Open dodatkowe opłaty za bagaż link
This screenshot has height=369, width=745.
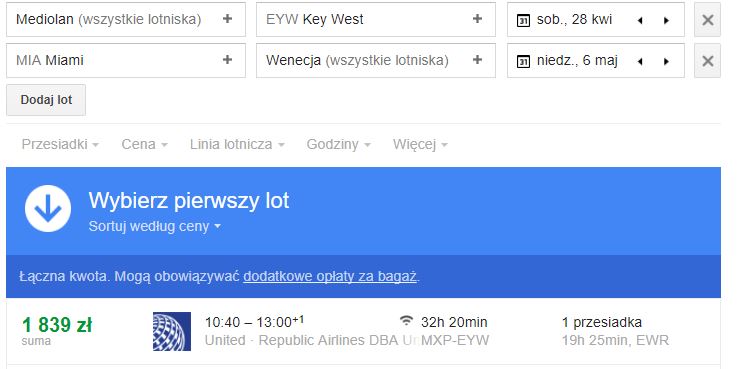(x=330, y=276)
